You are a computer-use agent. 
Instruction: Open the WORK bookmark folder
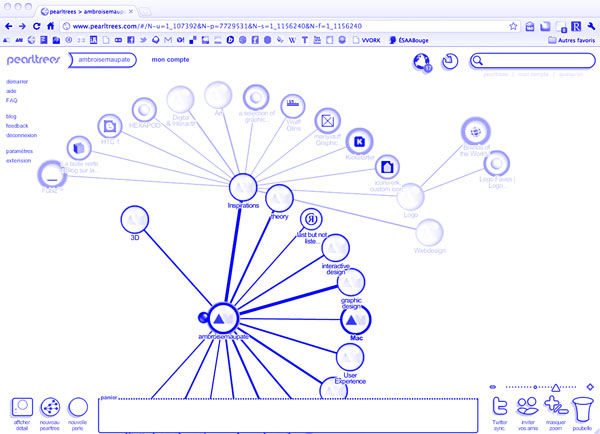coord(366,40)
